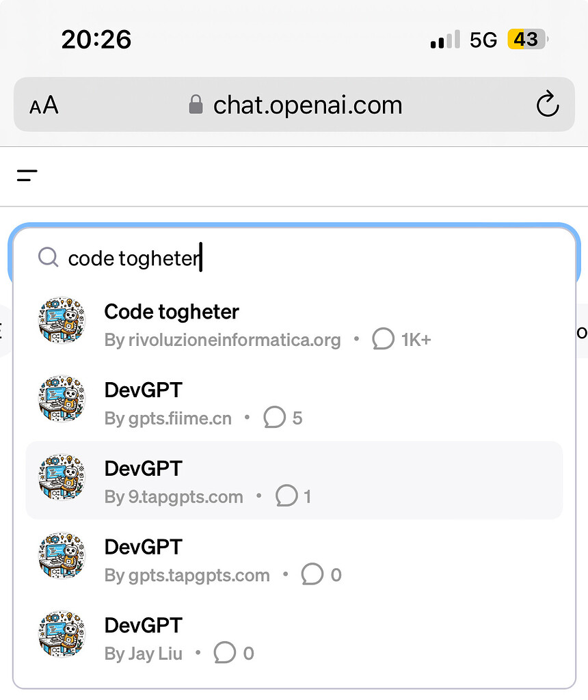Select the highlighted DevGPT by 9.tapgpts.com
Screen dimensions: 588x700
click(x=144, y=468)
